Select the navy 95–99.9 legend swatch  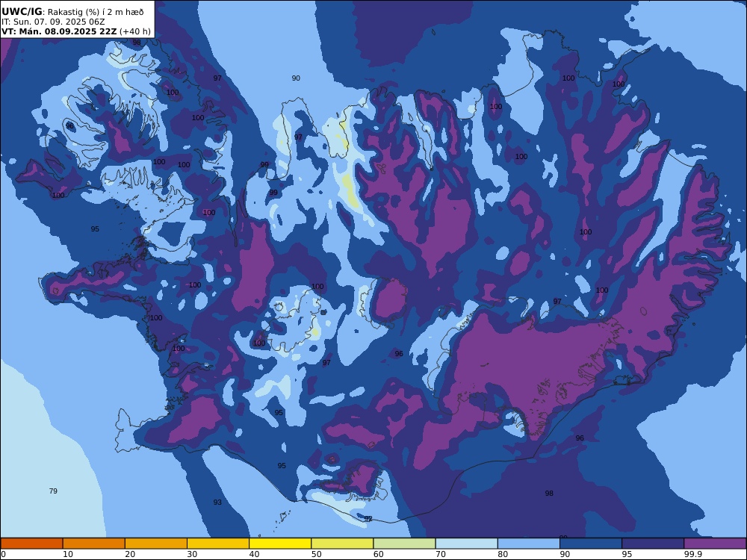click(x=653, y=544)
